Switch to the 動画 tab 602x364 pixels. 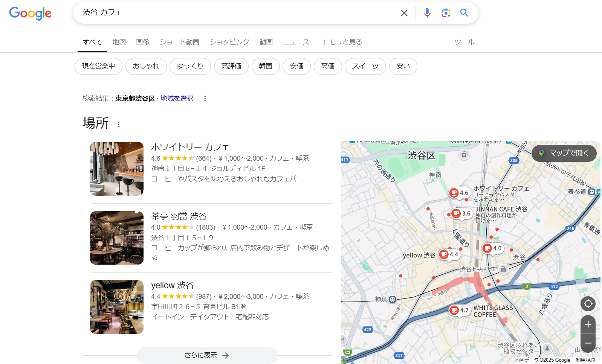266,42
